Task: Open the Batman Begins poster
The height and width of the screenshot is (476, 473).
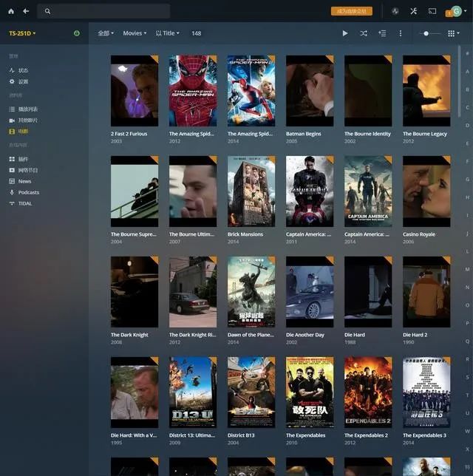Action: [310, 91]
